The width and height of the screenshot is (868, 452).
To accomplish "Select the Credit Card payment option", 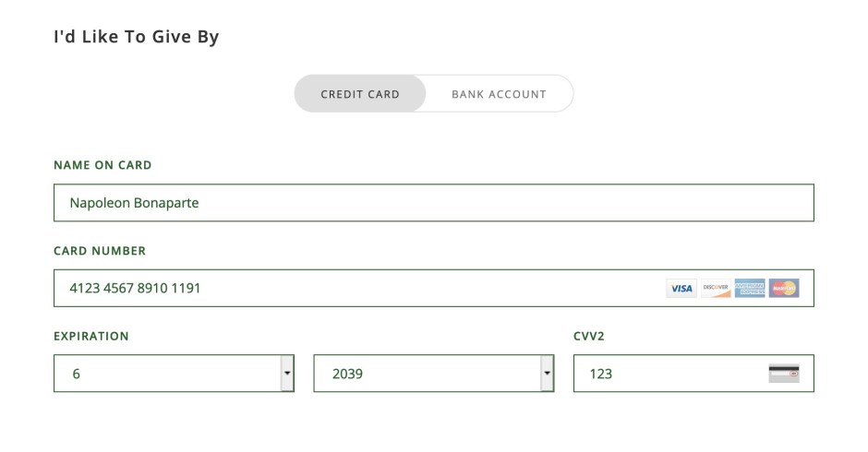I will click(x=360, y=94).
